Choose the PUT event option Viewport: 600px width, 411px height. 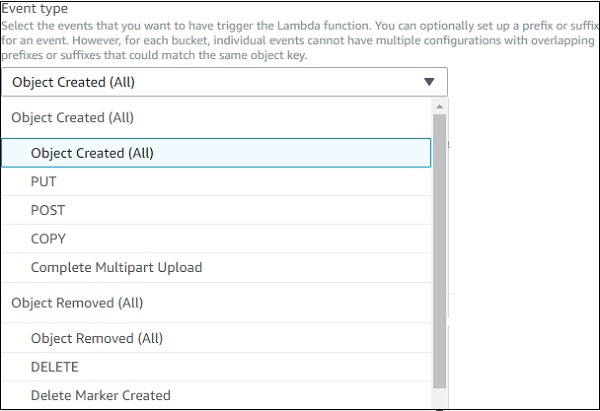[44, 182]
